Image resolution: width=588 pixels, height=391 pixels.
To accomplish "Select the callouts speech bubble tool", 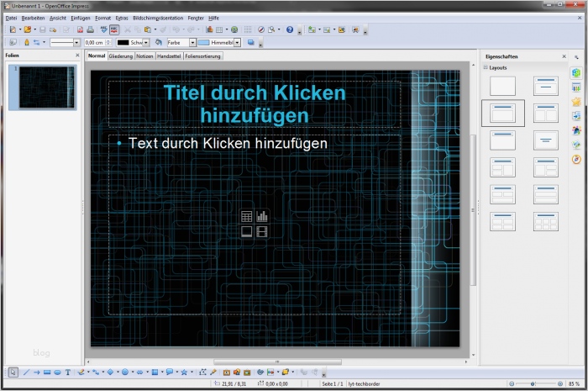I will coord(170,373).
